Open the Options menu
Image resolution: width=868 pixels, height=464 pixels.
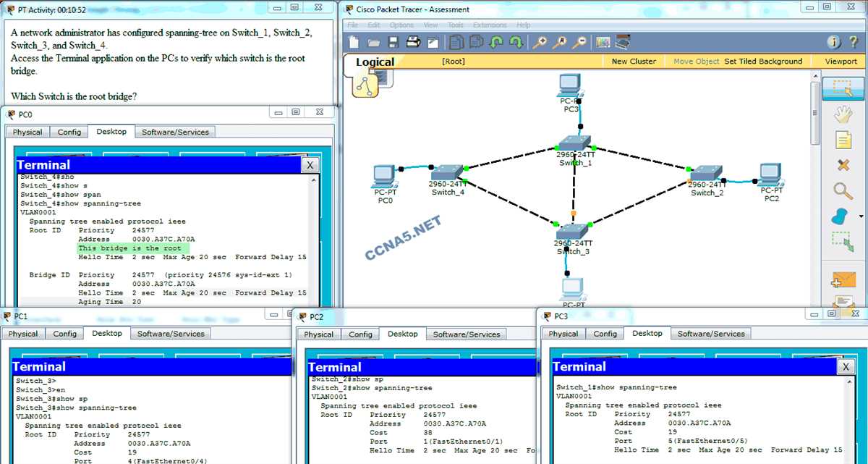(x=402, y=25)
